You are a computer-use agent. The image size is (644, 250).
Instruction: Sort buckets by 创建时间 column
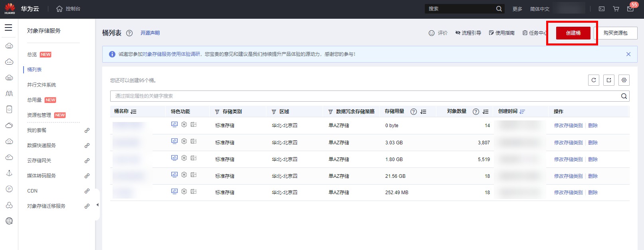[x=522, y=112]
